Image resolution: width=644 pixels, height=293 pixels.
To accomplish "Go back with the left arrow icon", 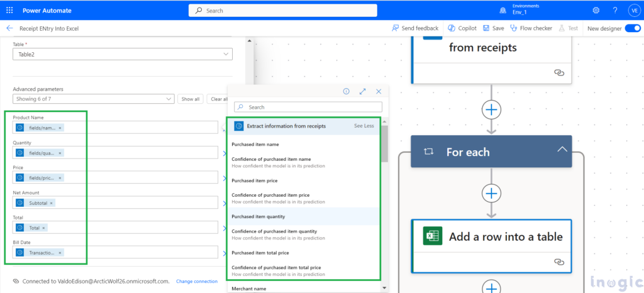I will (9, 28).
